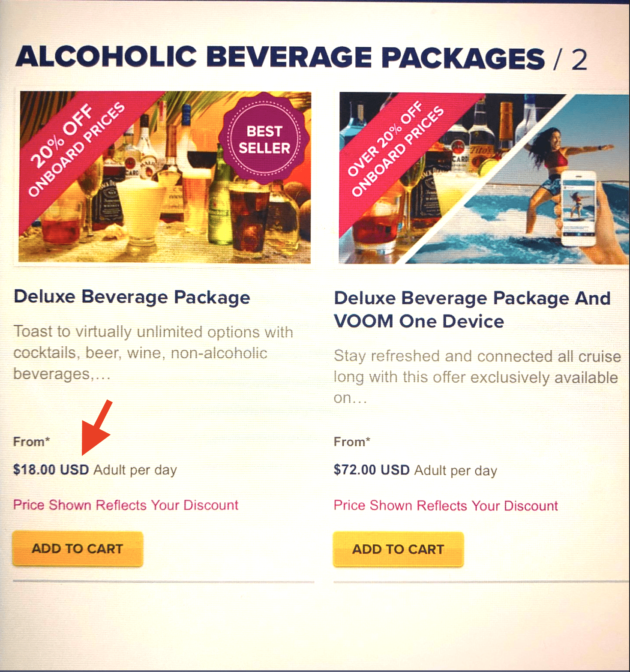Click the VOOM One Device package image
630x672 pixels.
484,179
